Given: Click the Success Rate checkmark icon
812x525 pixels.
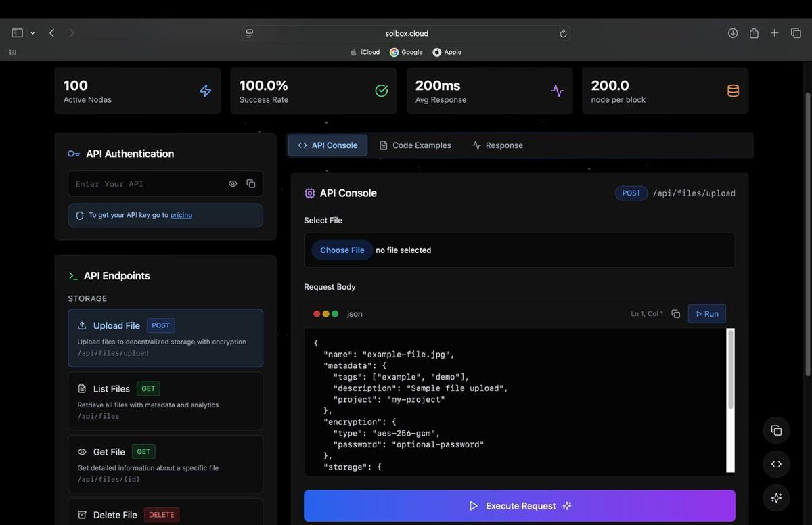Looking at the screenshot, I should coord(382,91).
